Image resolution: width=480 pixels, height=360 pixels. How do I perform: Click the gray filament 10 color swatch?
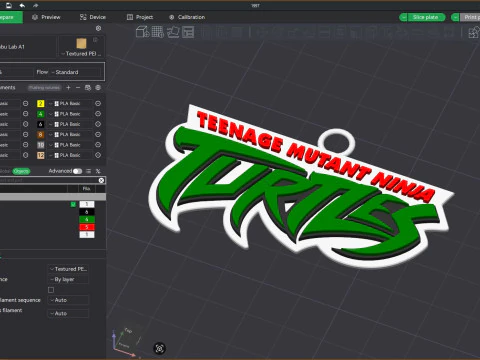click(40, 145)
